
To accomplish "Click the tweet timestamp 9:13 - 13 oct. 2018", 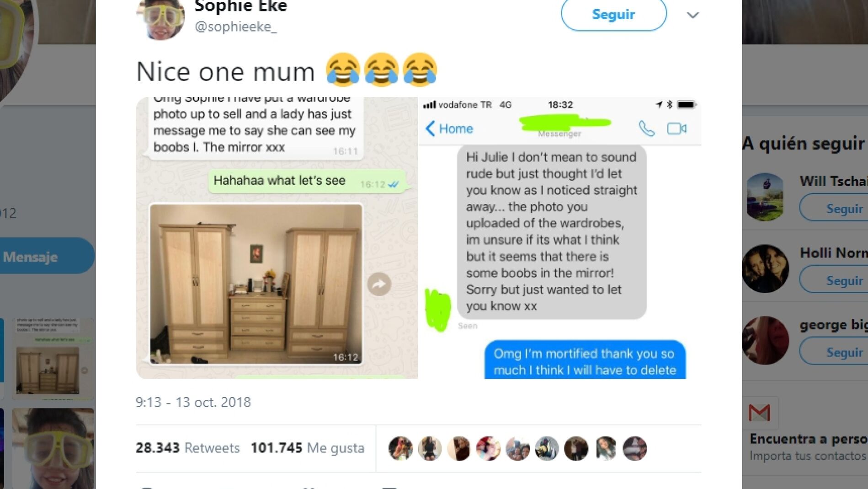I will pos(193,402).
